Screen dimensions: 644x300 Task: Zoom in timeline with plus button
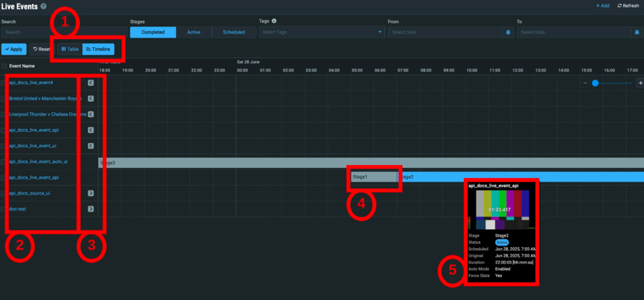click(640, 83)
